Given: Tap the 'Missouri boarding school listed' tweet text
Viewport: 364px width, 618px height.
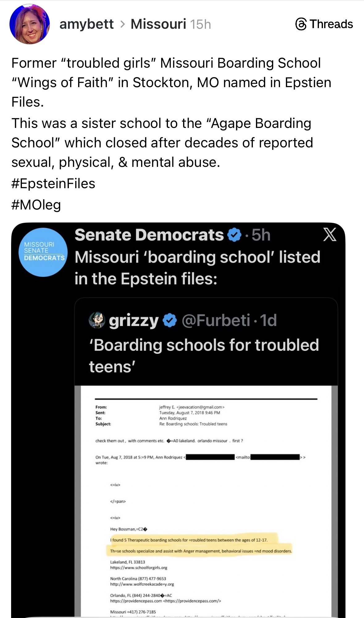Looking at the screenshot, I should pos(198,268).
